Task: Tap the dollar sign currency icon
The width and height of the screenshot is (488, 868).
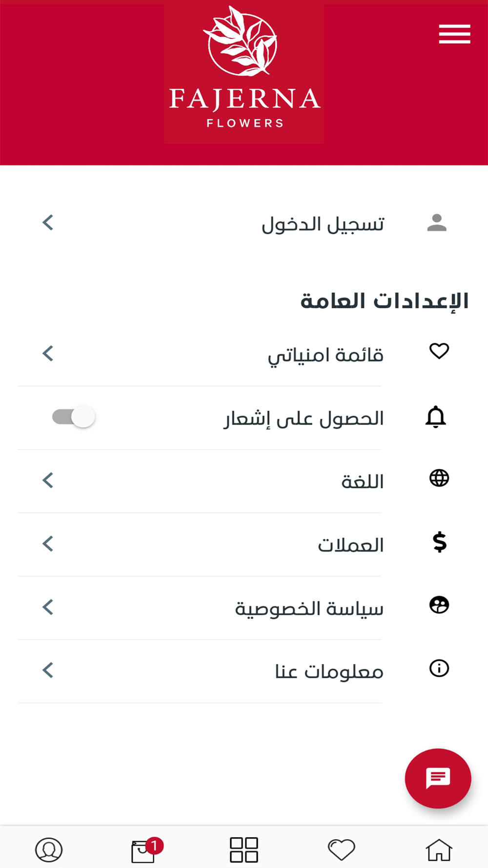Action: (x=440, y=542)
